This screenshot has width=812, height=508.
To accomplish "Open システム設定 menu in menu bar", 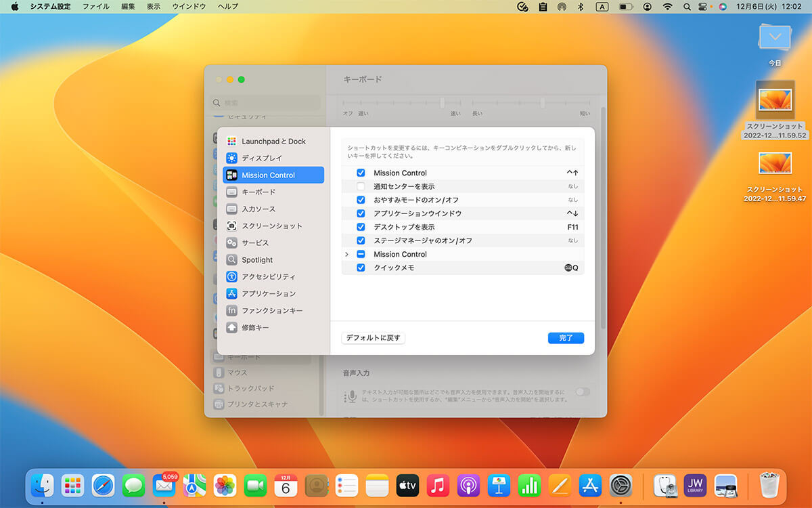I will [50, 6].
